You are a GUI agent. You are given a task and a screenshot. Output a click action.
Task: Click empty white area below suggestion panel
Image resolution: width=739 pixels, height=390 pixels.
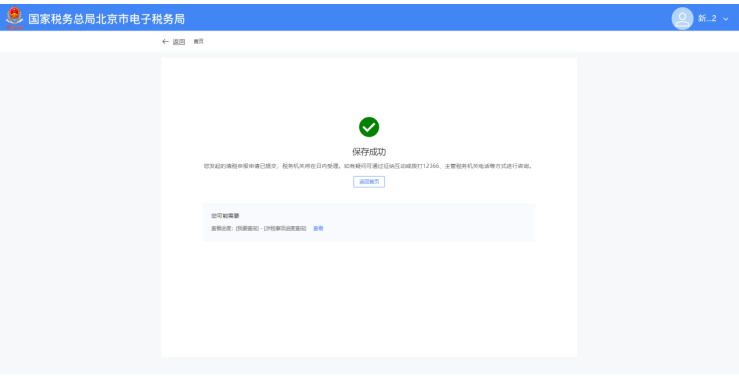[369, 297]
